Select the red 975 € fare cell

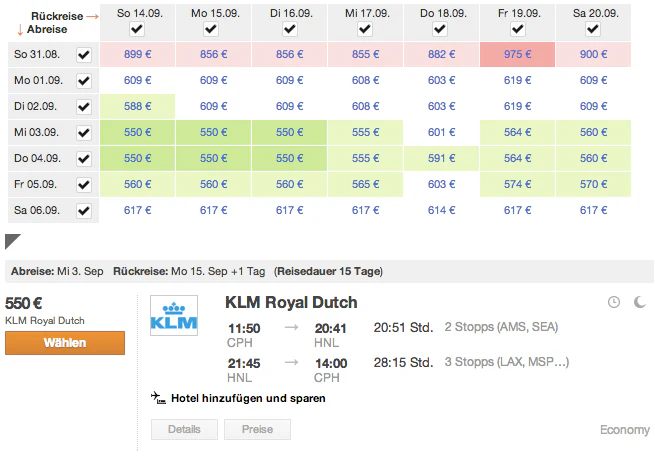[518, 55]
